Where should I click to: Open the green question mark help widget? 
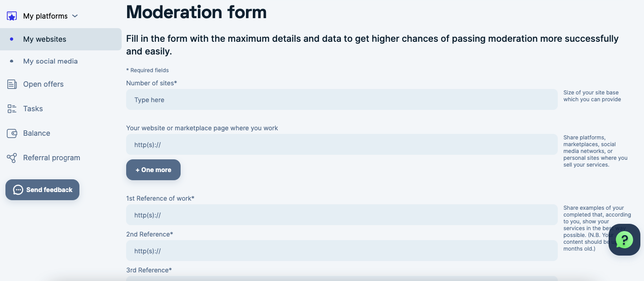coord(624,240)
